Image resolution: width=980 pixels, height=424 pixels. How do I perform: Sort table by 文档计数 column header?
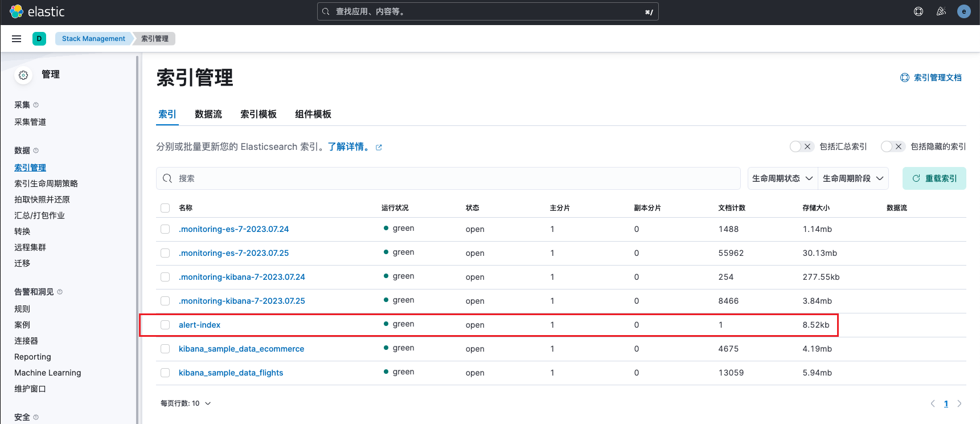point(732,208)
